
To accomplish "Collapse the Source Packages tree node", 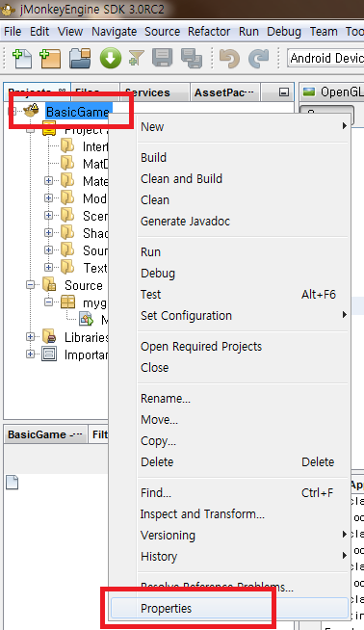I will coord(30,285).
